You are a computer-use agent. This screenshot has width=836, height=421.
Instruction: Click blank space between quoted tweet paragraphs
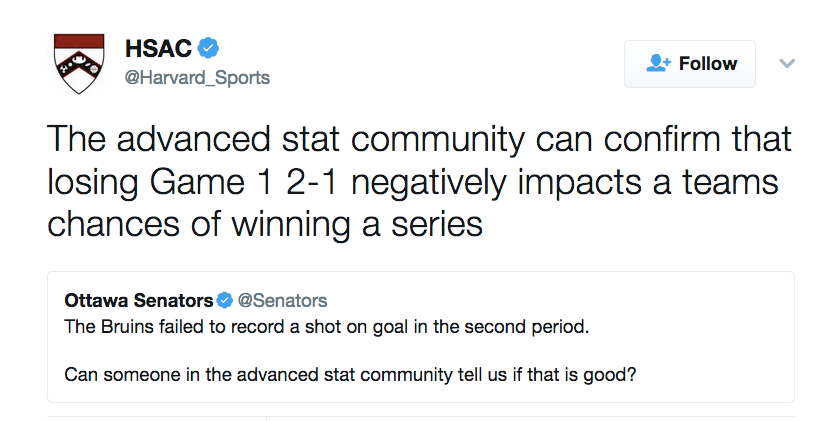[x=421, y=350]
